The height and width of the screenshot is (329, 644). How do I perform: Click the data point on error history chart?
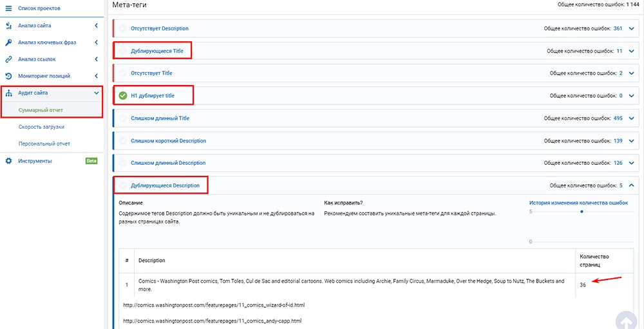(582, 211)
